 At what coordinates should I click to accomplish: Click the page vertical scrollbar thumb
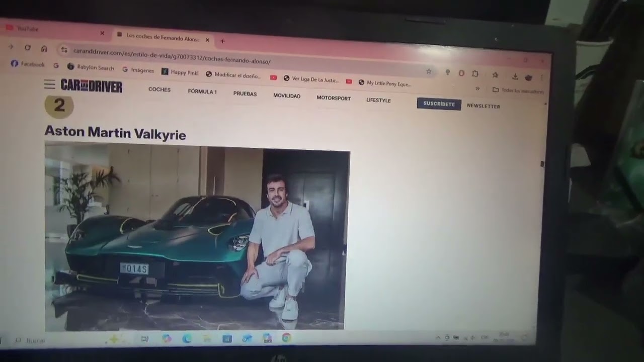542,164
